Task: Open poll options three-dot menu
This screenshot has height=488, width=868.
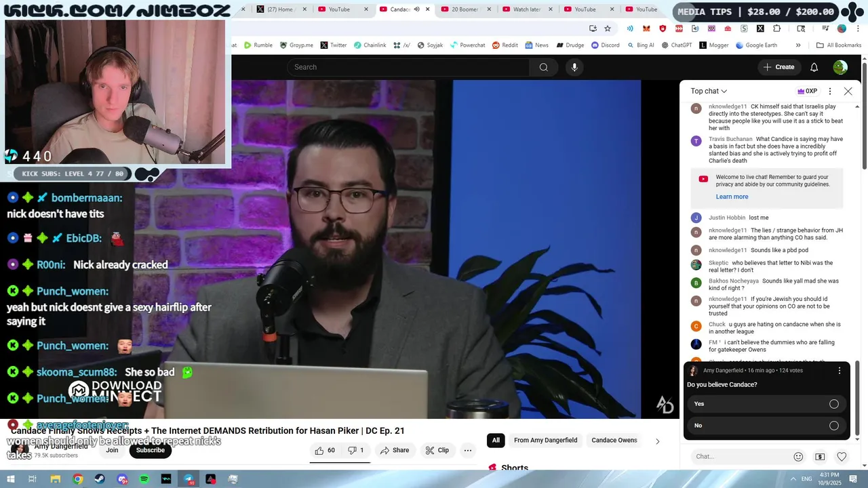Action: (840, 371)
